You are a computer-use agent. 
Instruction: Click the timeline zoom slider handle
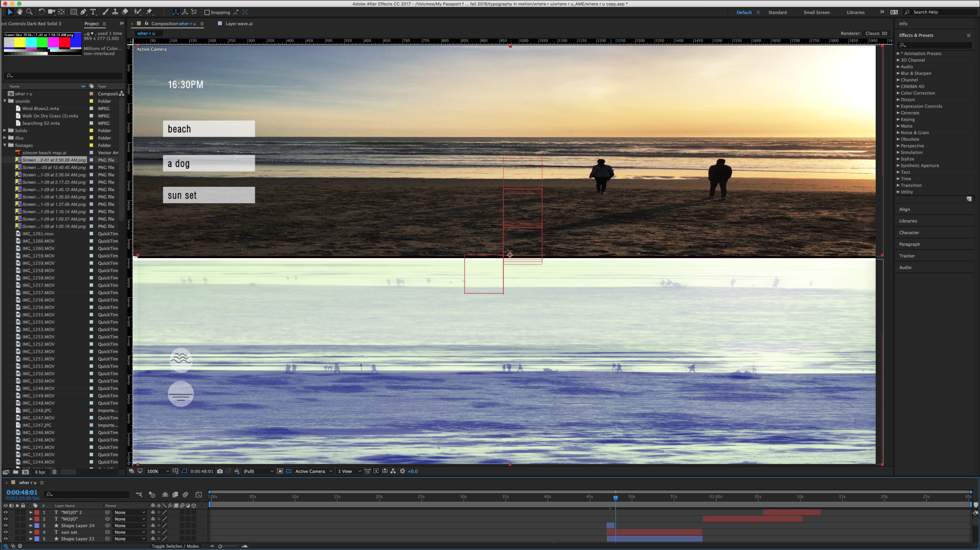220,546
